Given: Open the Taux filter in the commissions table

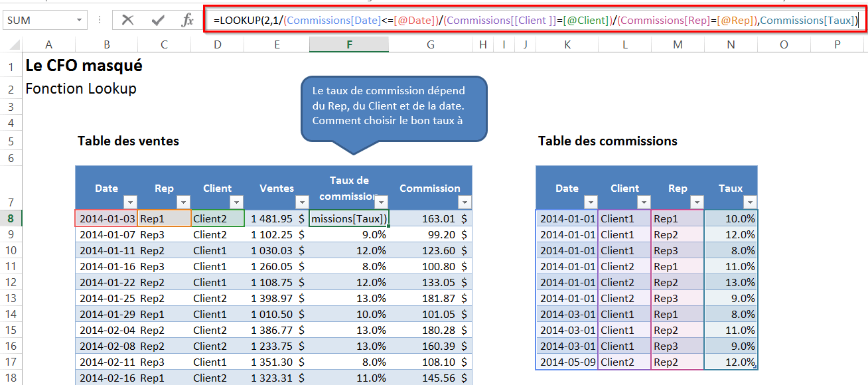Looking at the screenshot, I should coord(750,202).
